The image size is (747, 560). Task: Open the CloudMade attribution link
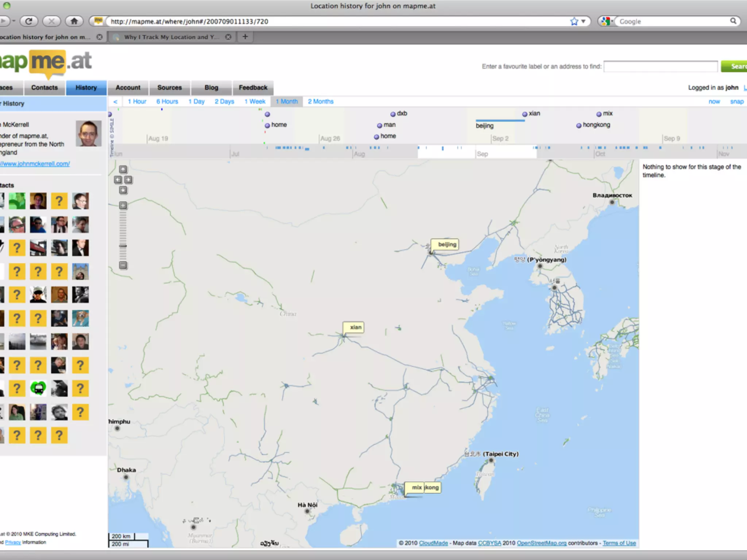pyautogui.click(x=433, y=543)
